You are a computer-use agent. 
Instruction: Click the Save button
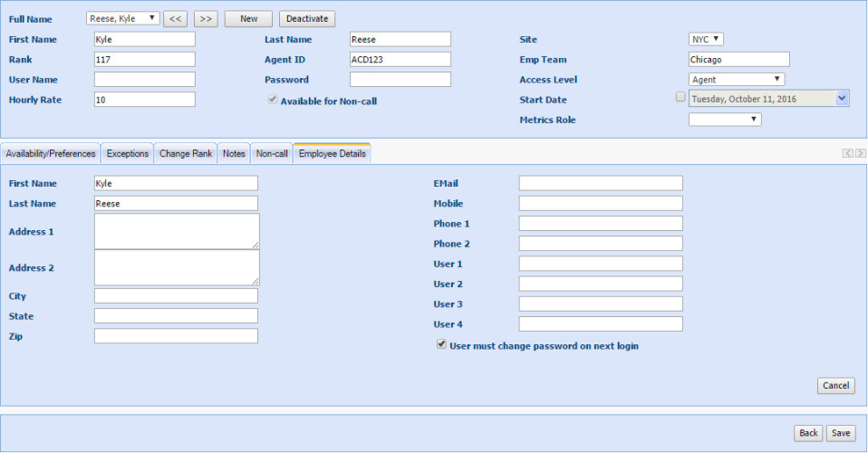pos(841,433)
